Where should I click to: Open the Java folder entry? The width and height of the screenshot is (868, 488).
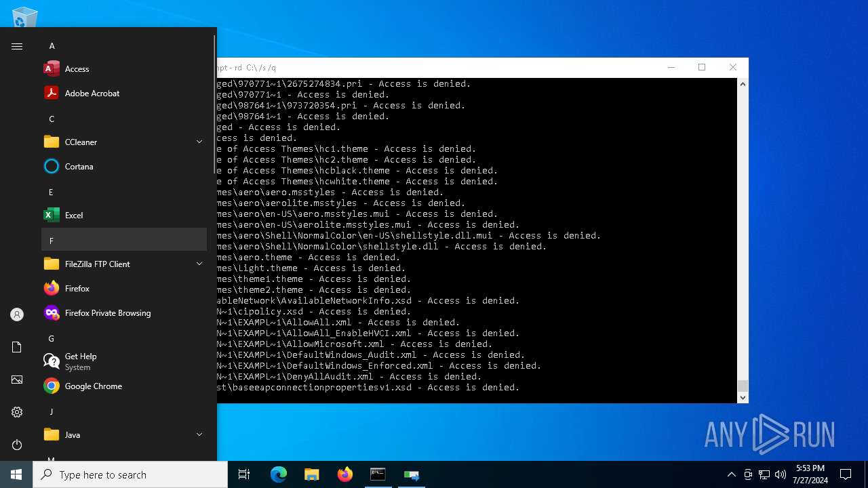coord(124,435)
